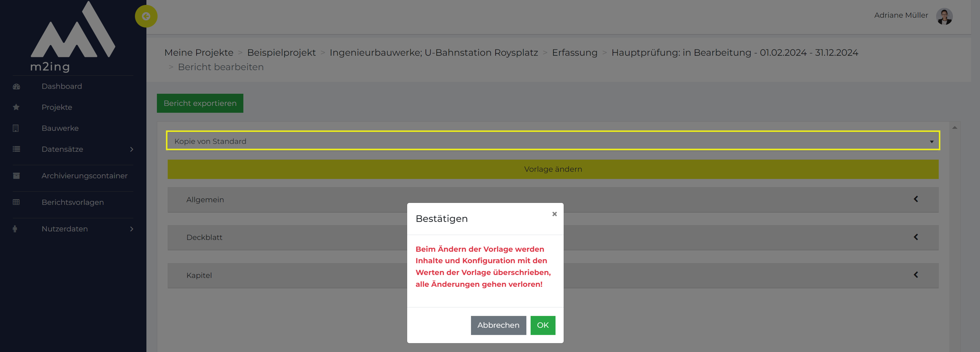
Task: Expand Datensätze submenu chevron
Action: [132, 149]
